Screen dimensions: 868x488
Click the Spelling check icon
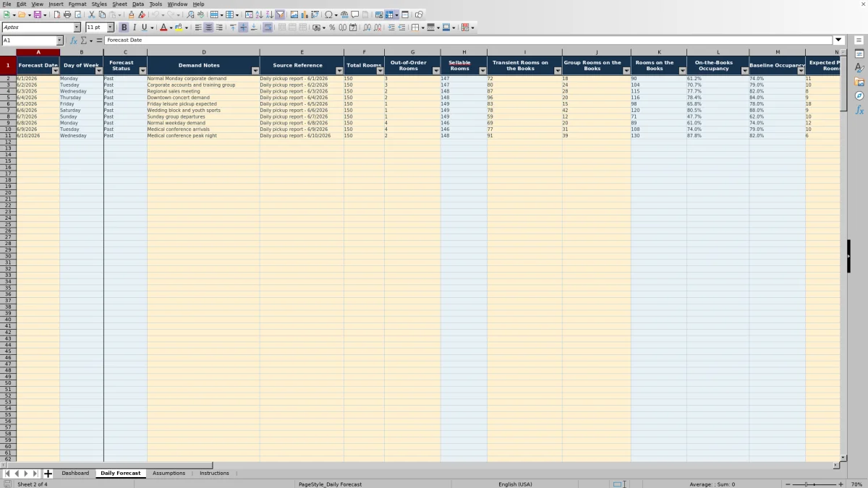[x=200, y=14]
